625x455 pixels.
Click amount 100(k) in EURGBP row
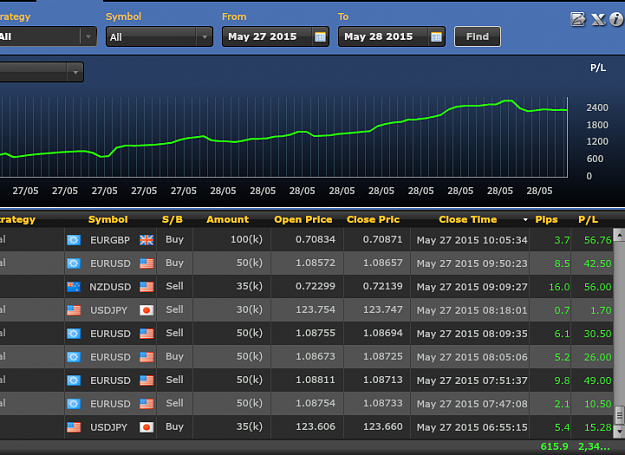(246, 239)
